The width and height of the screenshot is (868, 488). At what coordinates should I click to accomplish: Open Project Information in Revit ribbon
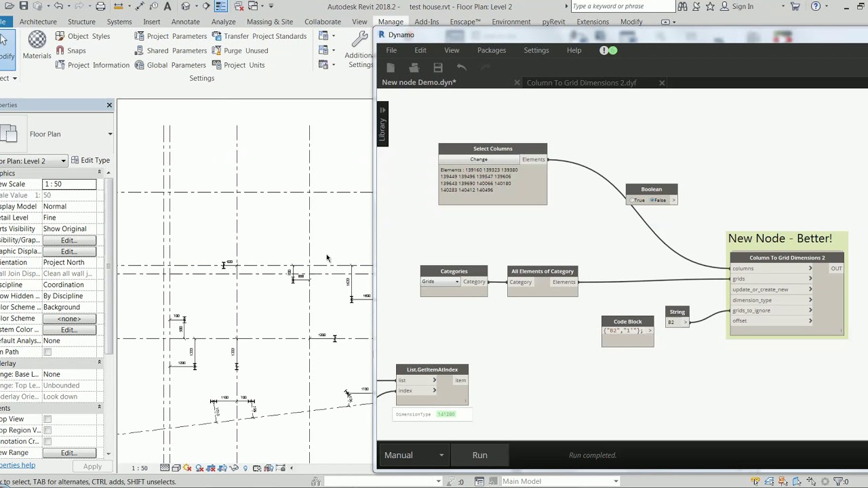[92, 65]
